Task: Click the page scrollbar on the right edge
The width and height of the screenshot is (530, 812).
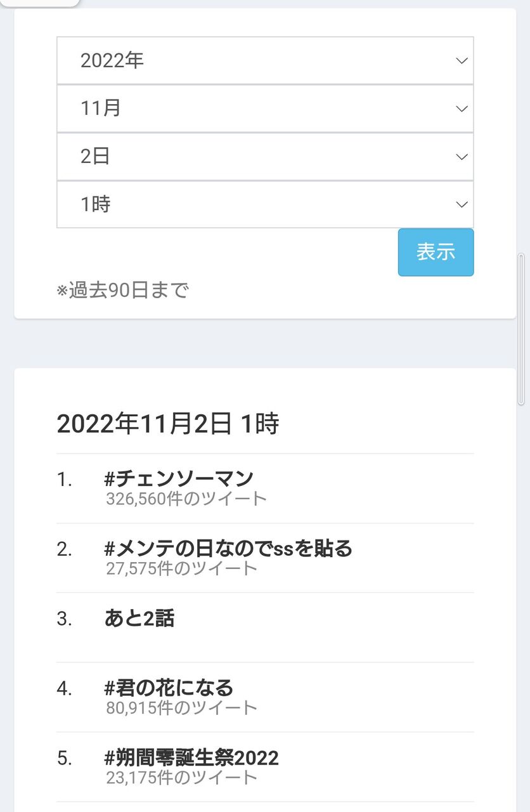Action: 521,329
